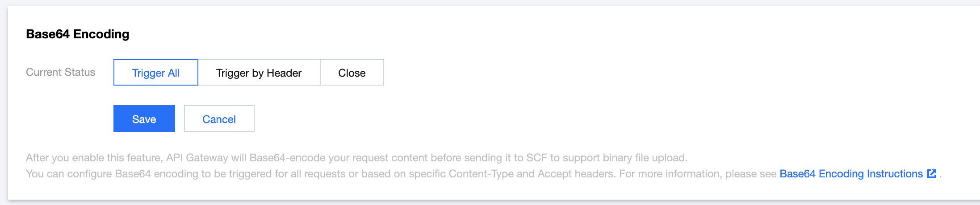Save the Base64 encoding settings

(144, 119)
